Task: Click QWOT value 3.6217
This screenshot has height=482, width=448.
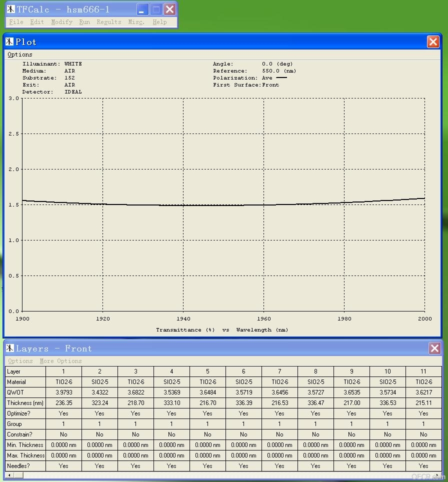Action: click(x=423, y=392)
